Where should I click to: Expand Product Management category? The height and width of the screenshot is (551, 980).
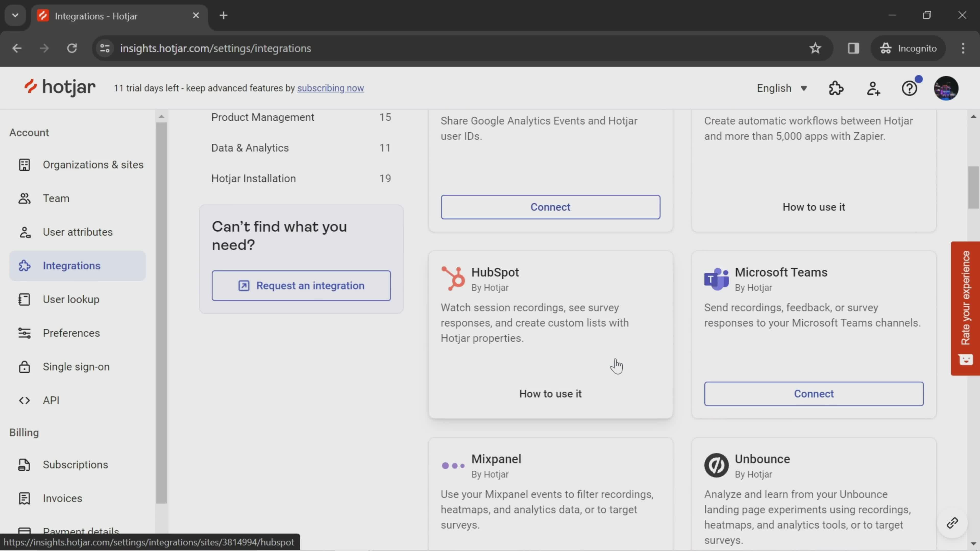(x=263, y=117)
